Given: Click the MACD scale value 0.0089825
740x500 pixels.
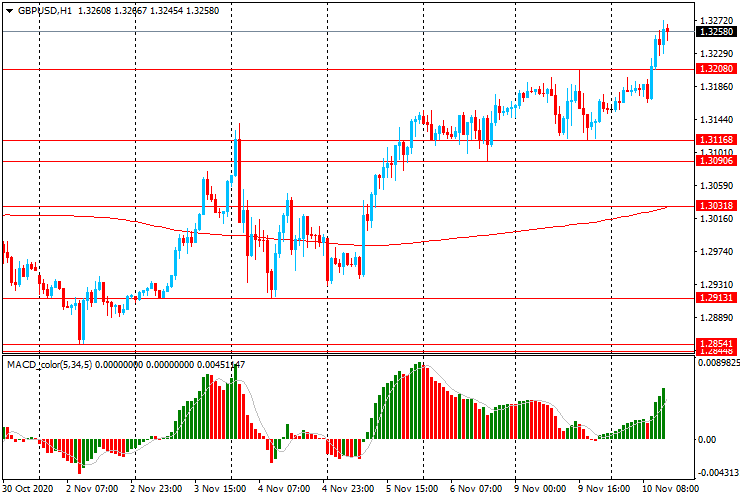Looking at the screenshot, I should point(719,363).
